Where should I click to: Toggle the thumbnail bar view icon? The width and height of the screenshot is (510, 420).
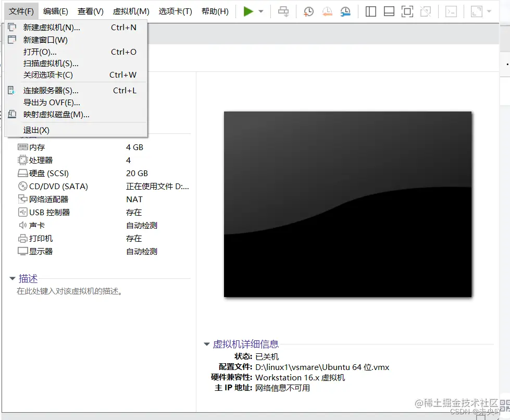389,11
